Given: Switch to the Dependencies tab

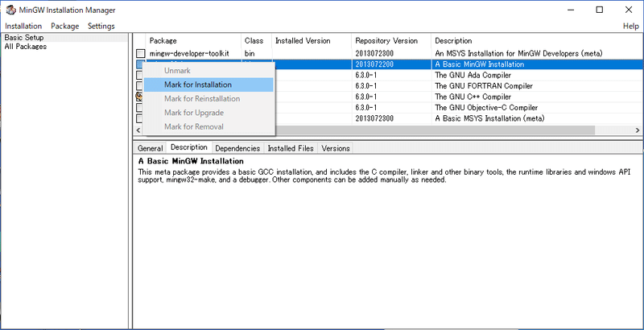Looking at the screenshot, I should pos(237,148).
